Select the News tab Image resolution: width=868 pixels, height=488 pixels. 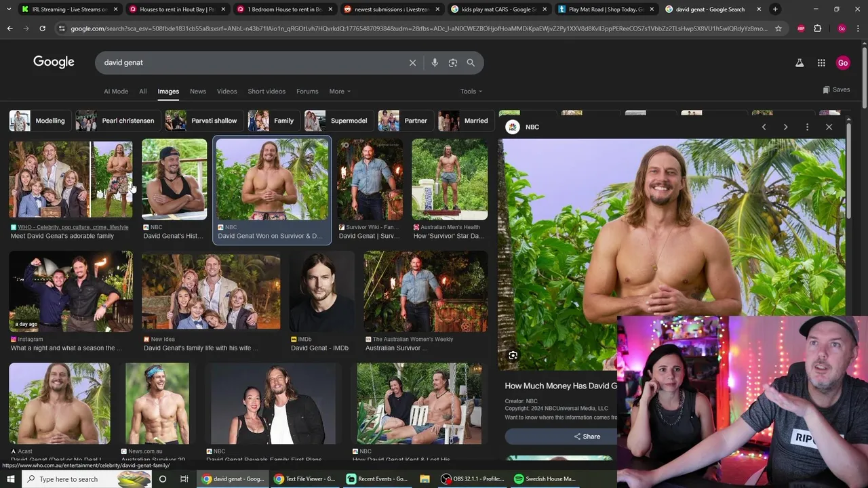(x=198, y=91)
